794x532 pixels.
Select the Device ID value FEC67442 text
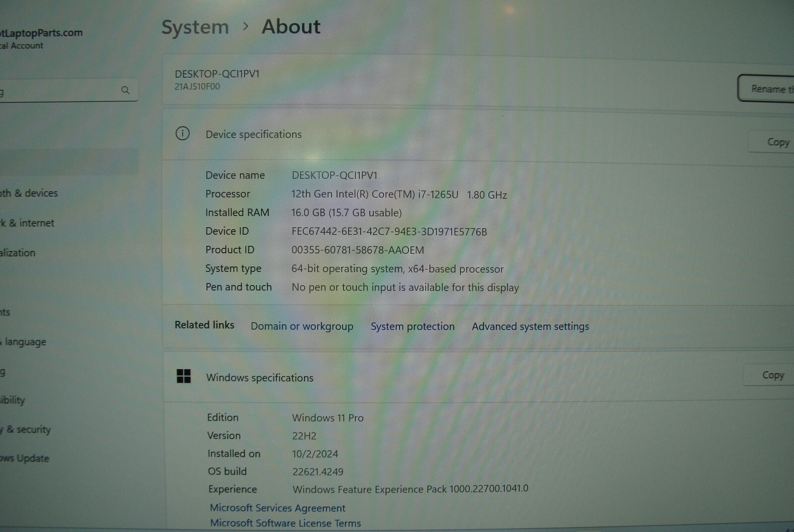[x=389, y=232]
